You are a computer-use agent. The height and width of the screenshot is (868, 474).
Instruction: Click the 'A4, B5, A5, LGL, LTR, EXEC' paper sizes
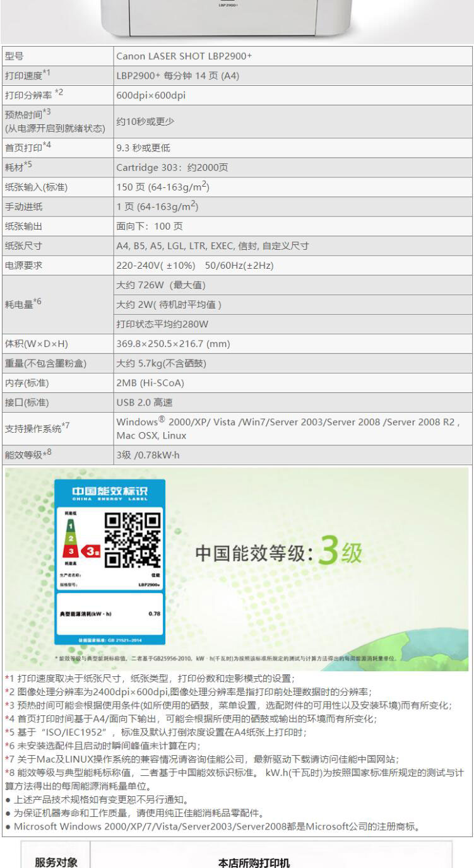pos(213,246)
